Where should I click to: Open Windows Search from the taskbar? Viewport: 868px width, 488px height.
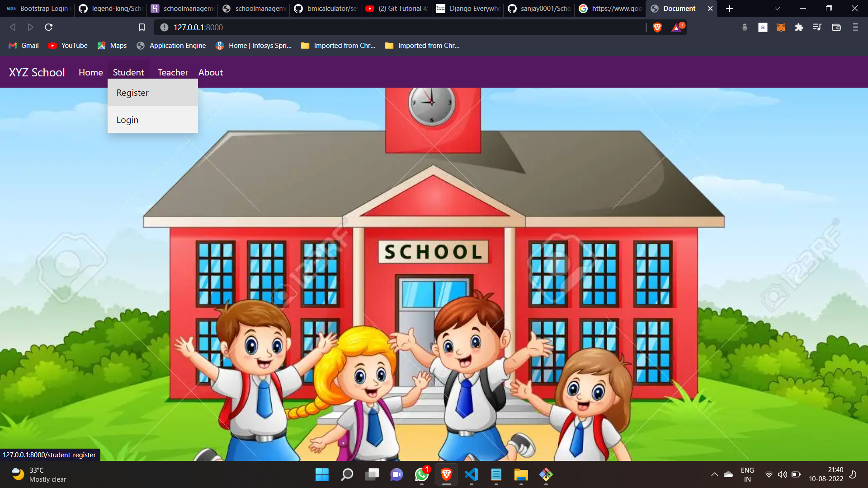click(347, 475)
